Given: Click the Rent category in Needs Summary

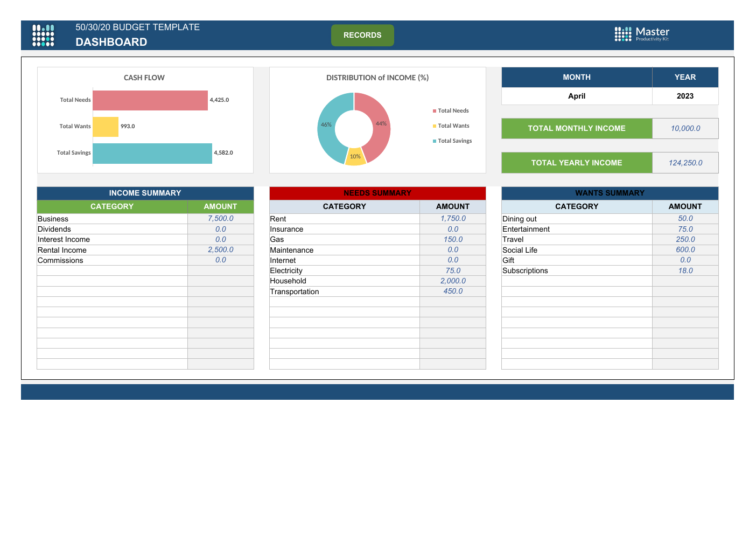Looking at the screenshot, I should point(345,219).
